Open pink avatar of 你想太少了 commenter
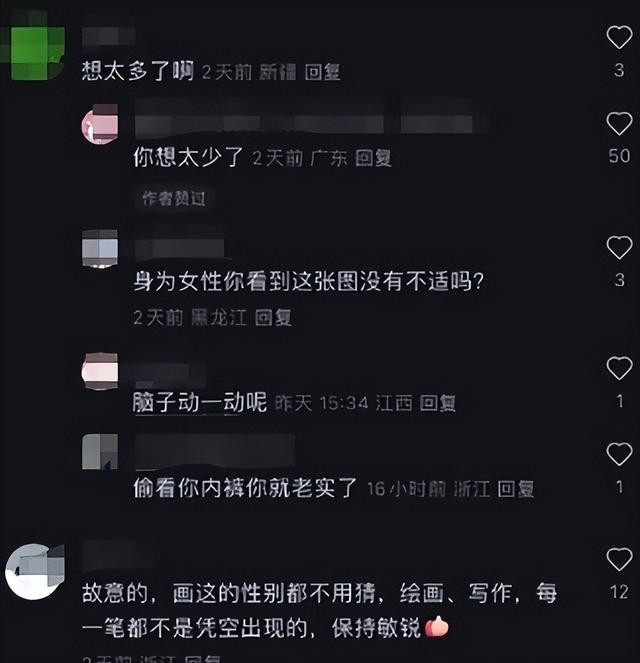640x663 pixels. pyautogui.click(x=100, y=124)
